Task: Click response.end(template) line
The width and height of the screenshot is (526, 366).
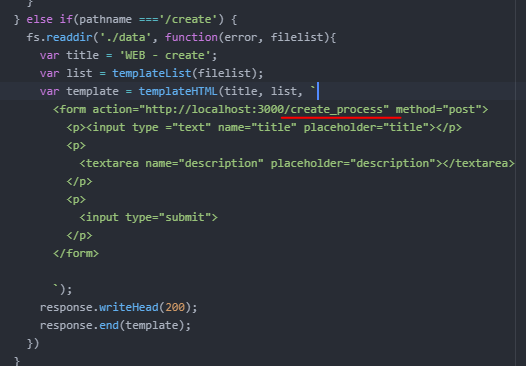Action: (x=115, y=325)
